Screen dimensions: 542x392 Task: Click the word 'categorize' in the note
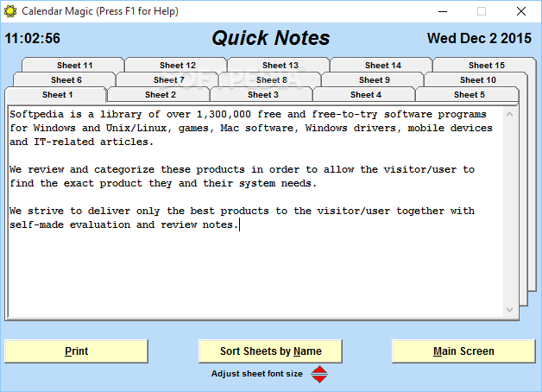pyautogui.click(x=124, y=170)
